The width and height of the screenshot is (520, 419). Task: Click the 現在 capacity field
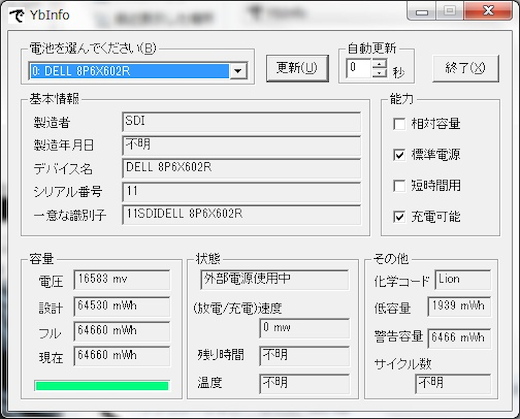pos(122,356)
